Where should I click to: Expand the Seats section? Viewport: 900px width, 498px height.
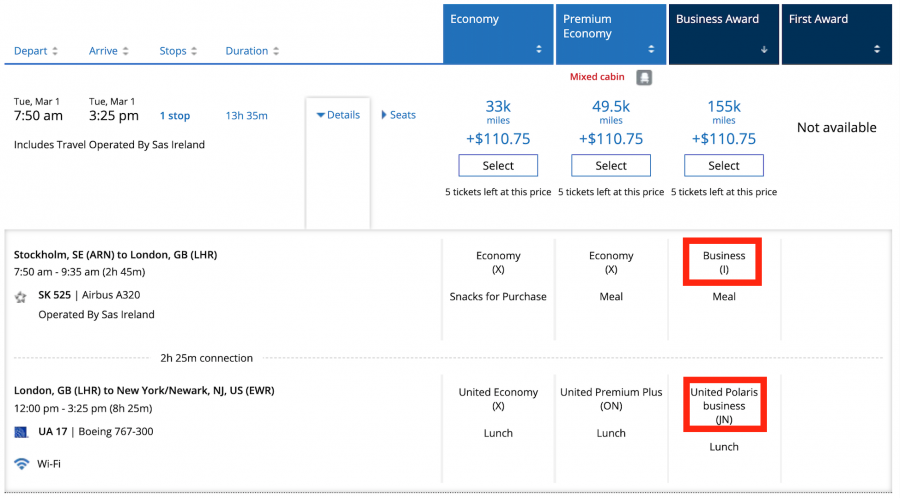(x=399, y=115)
